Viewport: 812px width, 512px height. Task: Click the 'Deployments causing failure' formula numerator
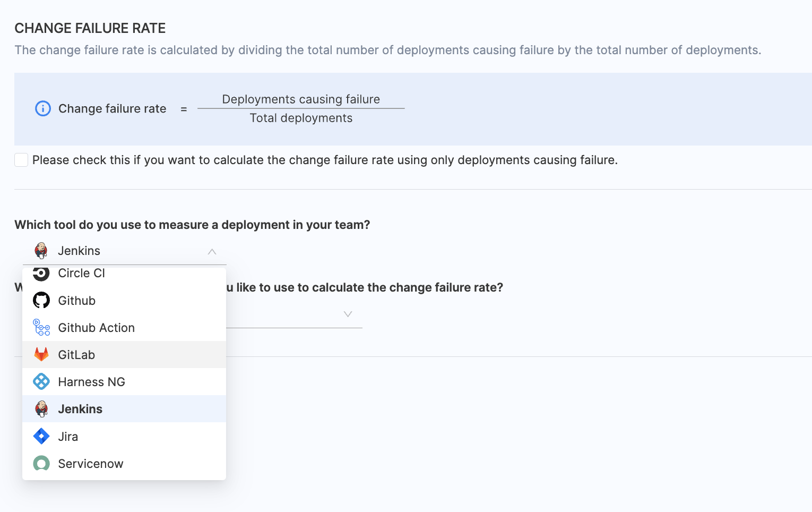pos(301,99)
